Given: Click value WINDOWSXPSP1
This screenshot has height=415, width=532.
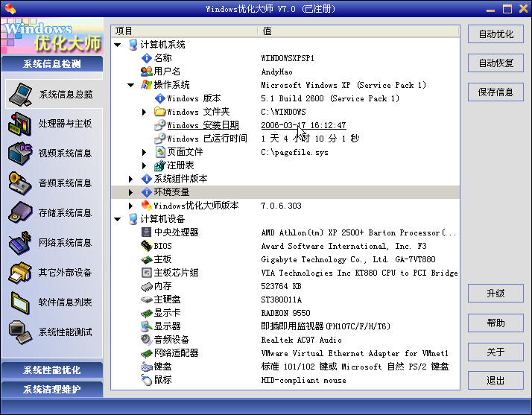Looking at the screenshot, I should pos(288,58).
